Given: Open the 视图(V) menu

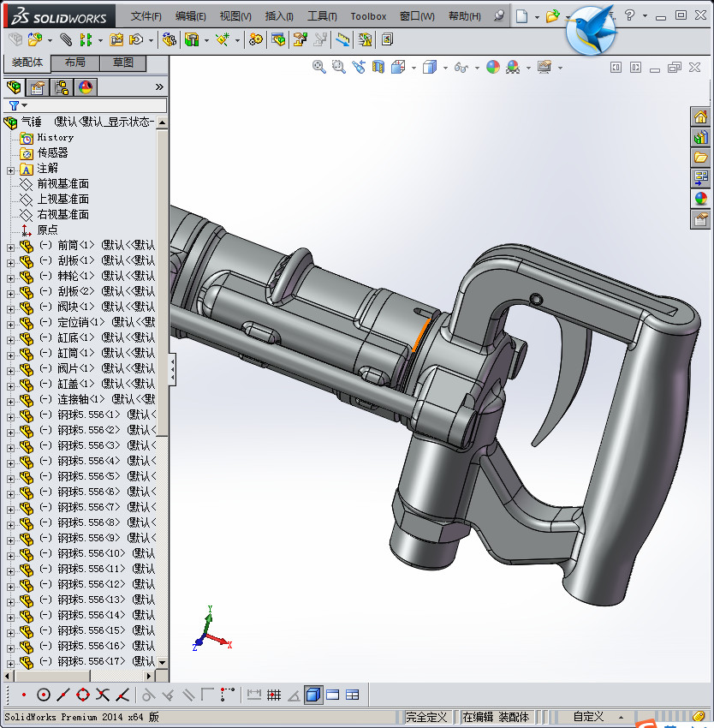Looking at the screenshot, I should point(235,16).
